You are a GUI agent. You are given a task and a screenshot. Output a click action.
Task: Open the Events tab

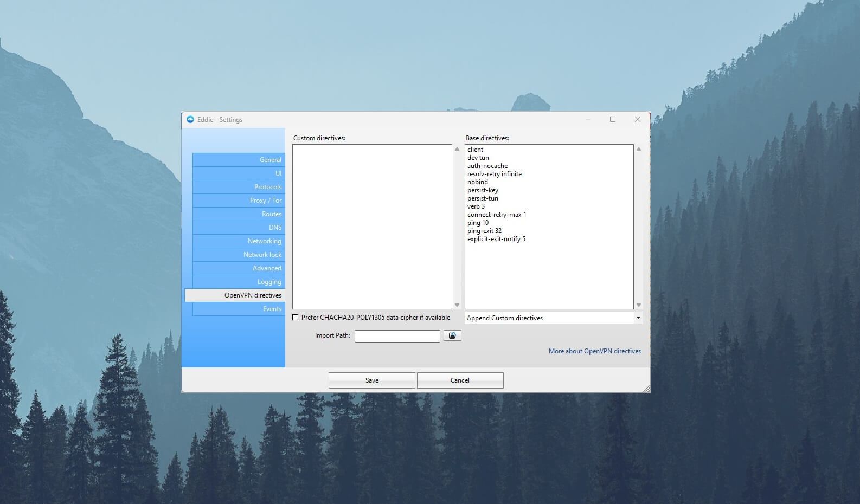click(x=239, y=309)
